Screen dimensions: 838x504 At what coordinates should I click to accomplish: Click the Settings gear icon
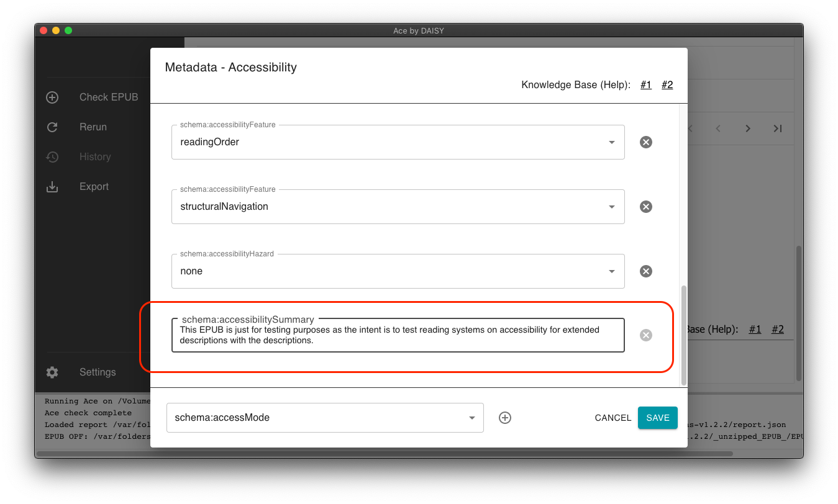(52, 372)
